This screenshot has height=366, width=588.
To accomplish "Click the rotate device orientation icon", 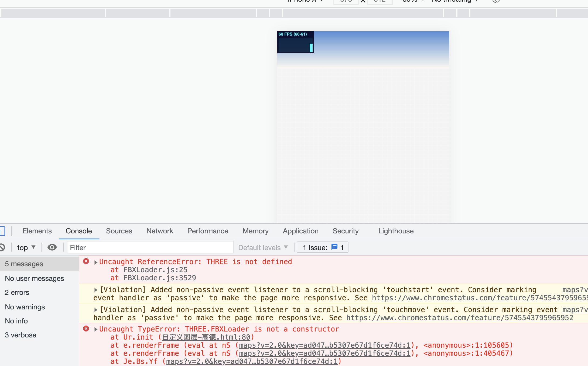I will pos(496,1).
